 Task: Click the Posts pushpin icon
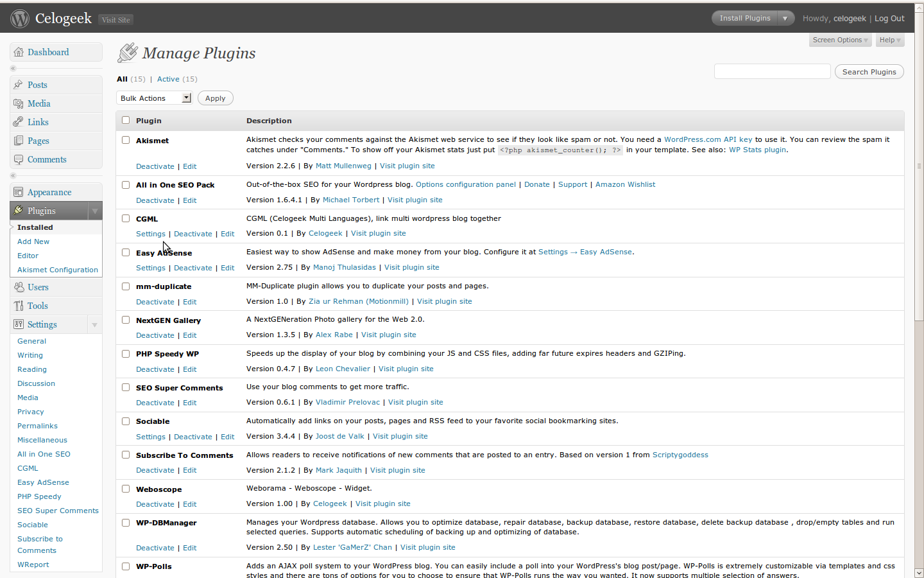tap(19, 85)
